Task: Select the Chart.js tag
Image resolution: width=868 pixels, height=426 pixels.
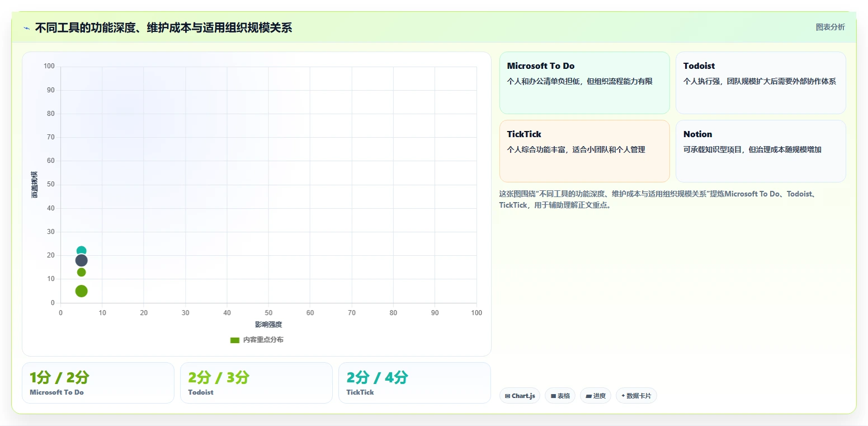Action: [x=520, y=396]
